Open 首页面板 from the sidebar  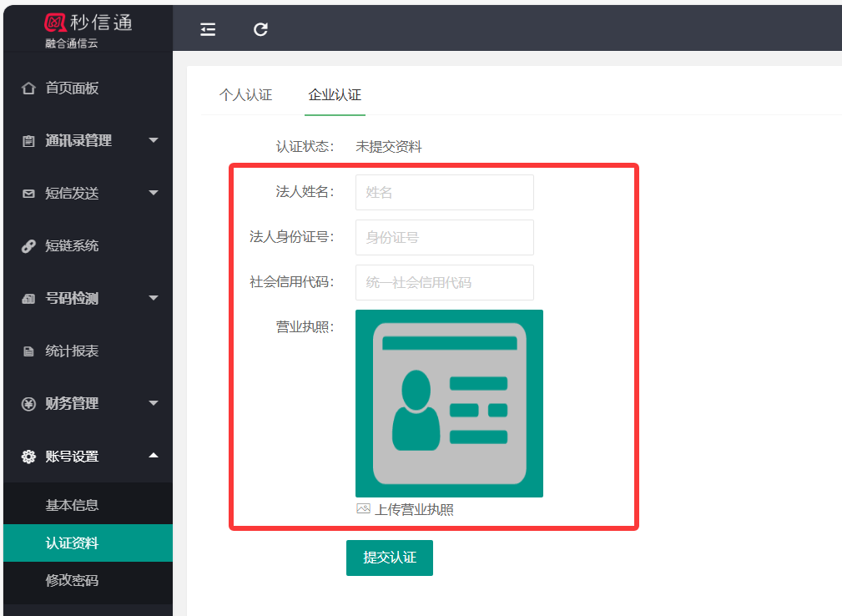[72, 88]
